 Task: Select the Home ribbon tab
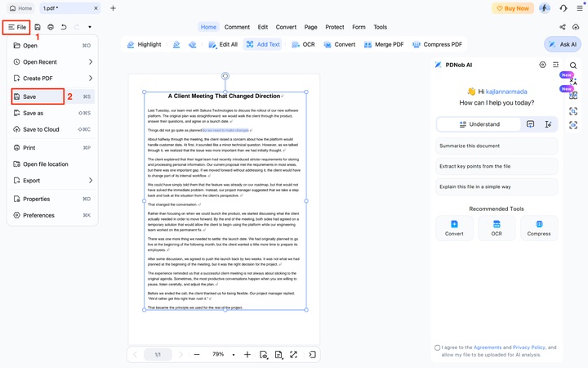click(x=208, y=27)
